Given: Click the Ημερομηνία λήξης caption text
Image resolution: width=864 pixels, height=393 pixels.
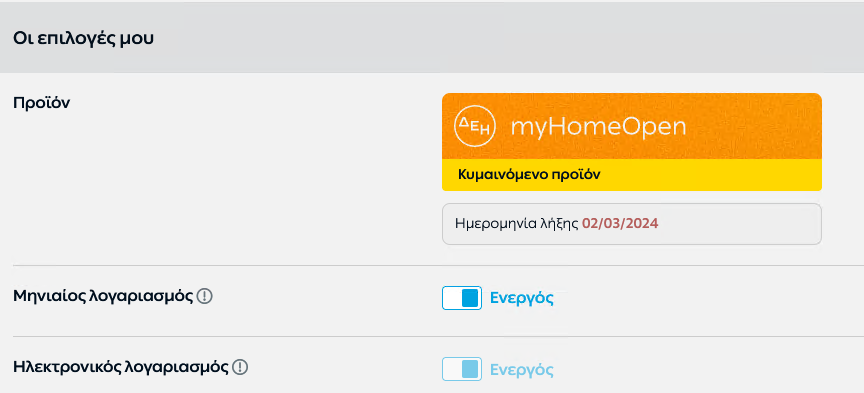Looking at the screenshot, I should (517, 224).
